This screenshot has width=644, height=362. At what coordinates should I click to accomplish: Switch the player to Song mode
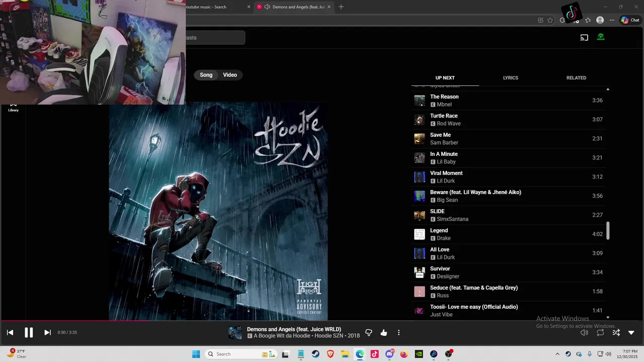point(206,75)
